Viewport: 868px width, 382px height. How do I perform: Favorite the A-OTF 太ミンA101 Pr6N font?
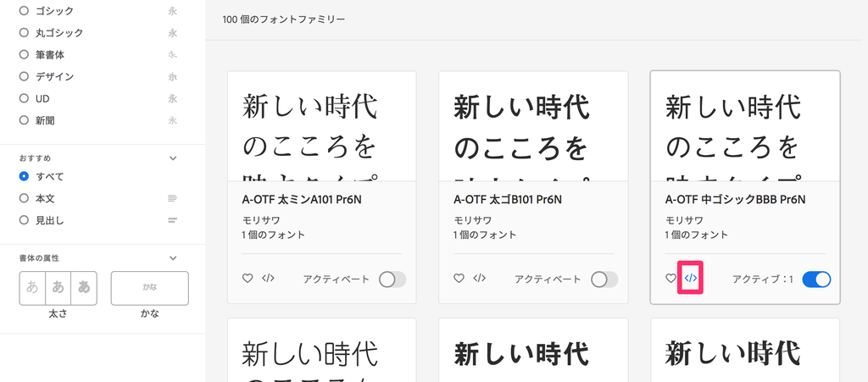click(248, 278)
